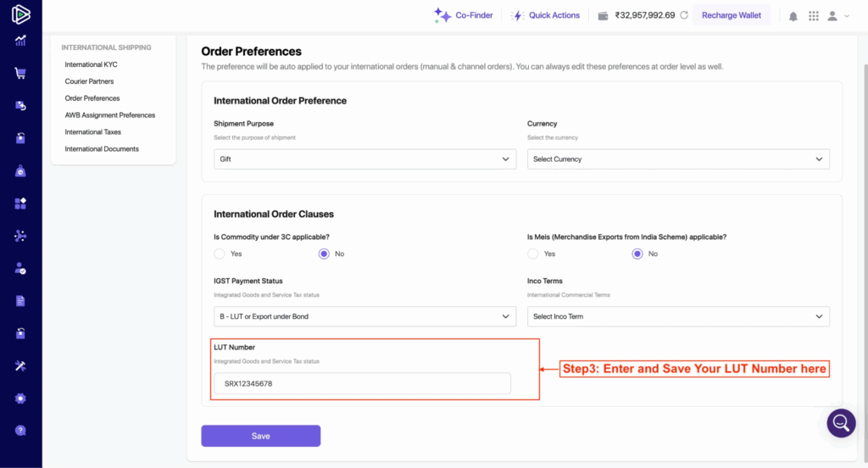Expand the Shipment Purpose dropdown
Screen dimensions: 868x468
[x=364, y=159]
